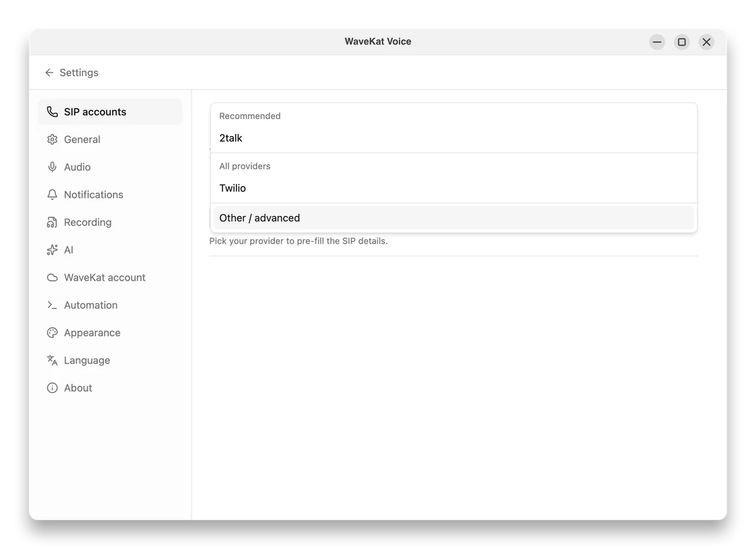Navigate to Automation settings

[x=110, y=305]
